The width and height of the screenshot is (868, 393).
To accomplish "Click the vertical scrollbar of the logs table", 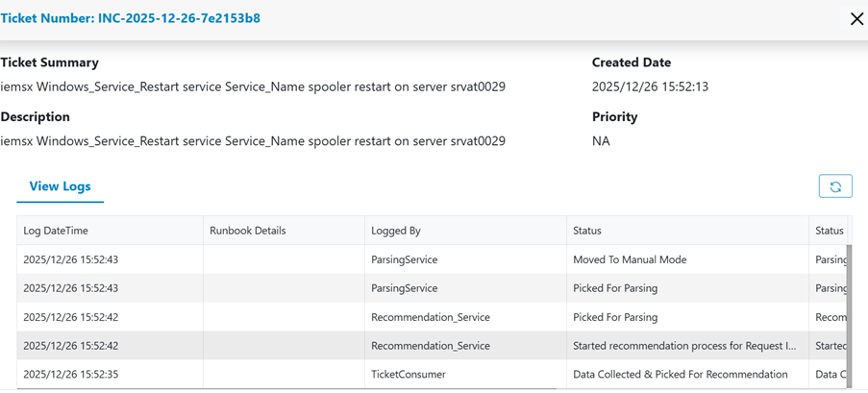I will (848, 317).
